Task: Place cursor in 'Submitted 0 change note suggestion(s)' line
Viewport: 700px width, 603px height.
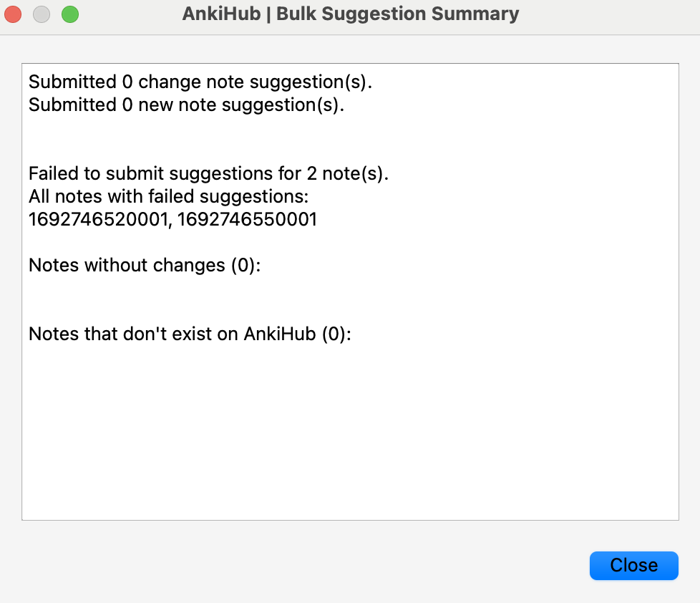Action: click(x=200, y=82)
